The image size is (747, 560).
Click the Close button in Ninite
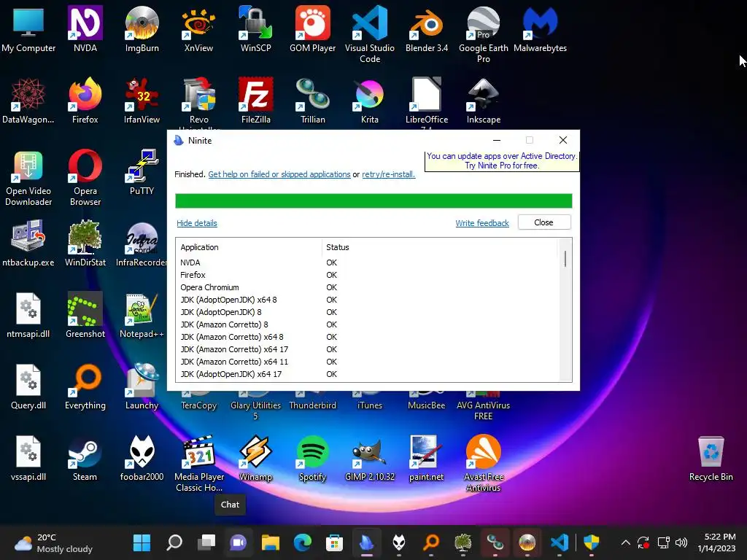(x=544, y=222)
